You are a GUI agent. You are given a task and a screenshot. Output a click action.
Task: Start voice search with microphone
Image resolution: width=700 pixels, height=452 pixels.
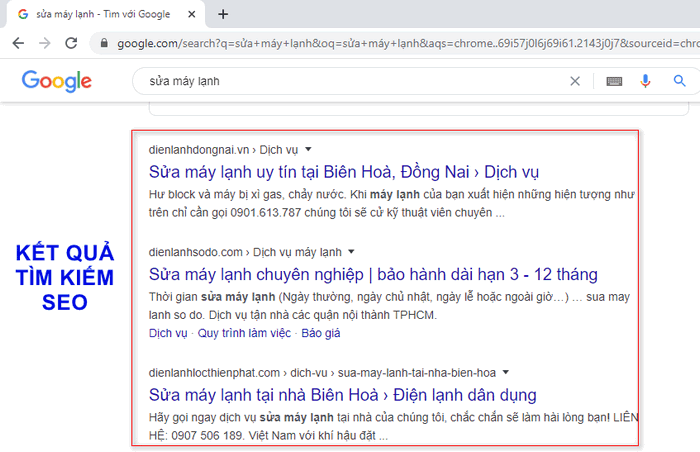(x=645, y=81)
